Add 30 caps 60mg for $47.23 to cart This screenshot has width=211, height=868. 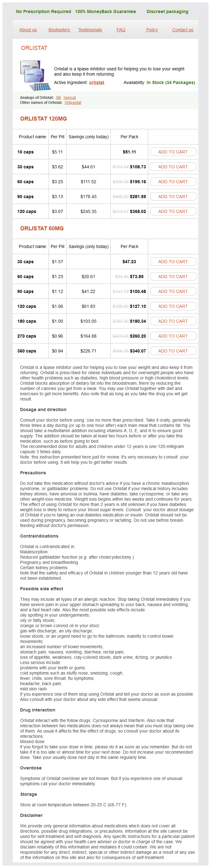(173, 262)
